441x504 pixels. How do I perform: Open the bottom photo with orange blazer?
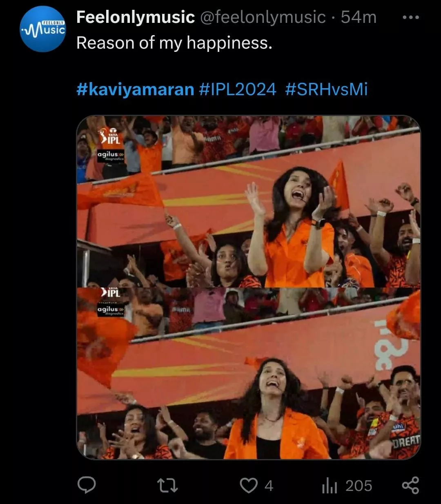(249, 373)
